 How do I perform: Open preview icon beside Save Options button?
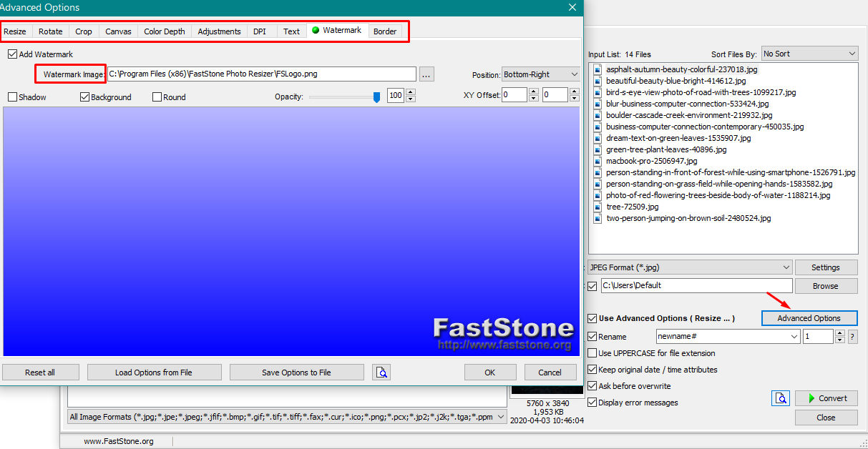pos(381,372)
